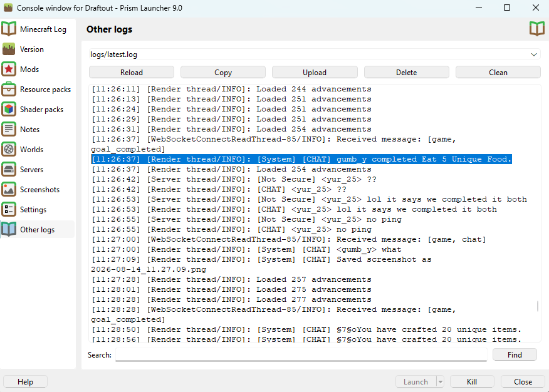This screenshot has height=392, width=549.
Task: Click the log view vertical scrollbar handle
Action: (538, 306)
